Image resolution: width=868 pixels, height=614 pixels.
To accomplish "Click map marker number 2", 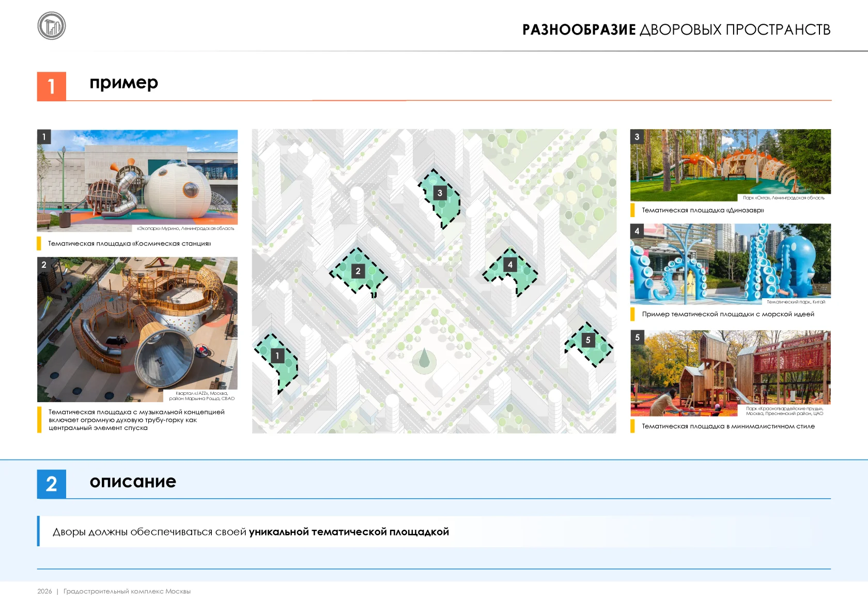I will [358, 271].
